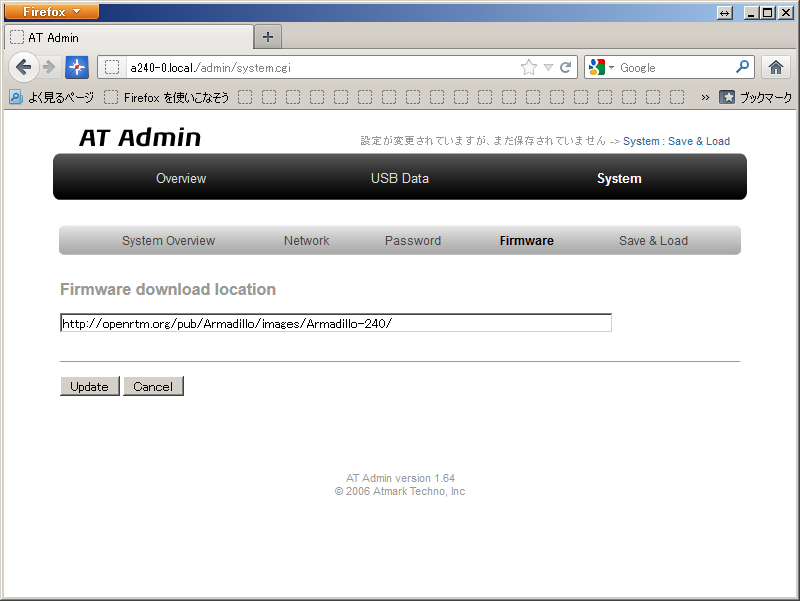Click the Update button

pos(90,386)
